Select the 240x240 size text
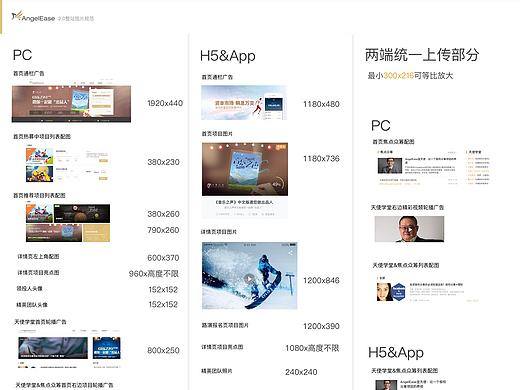 click(301, 372)
